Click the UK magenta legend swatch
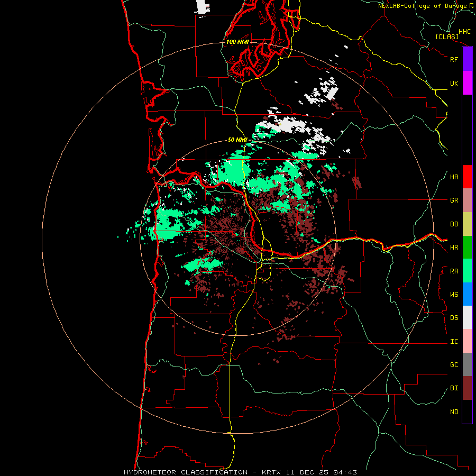Viewport: 476px width, 476px height. [x=467, y=83]
